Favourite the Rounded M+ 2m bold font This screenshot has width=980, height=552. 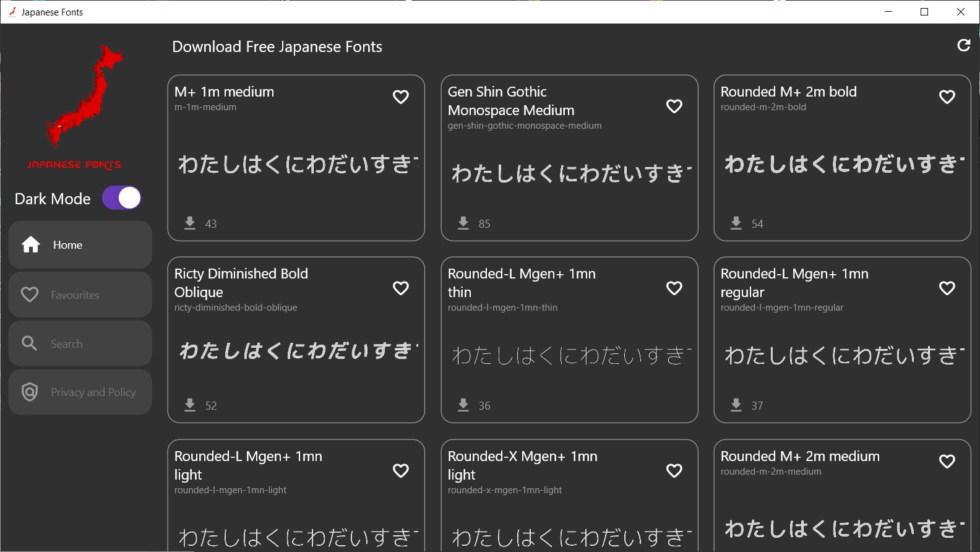(x=947, y=97)
